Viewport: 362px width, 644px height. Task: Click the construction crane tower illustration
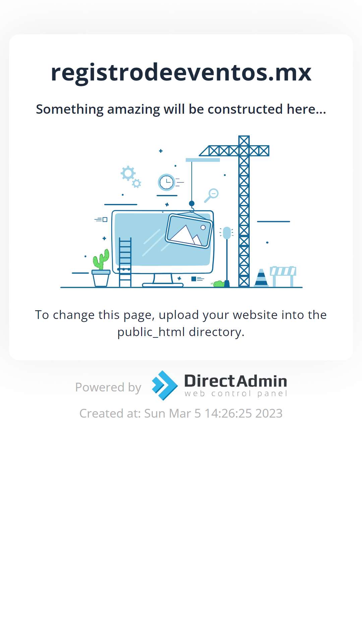point(244,211)
